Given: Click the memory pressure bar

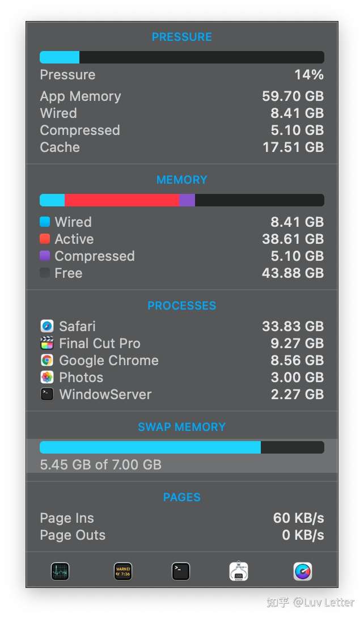Looking at the screenshot, I should [181, 57].
